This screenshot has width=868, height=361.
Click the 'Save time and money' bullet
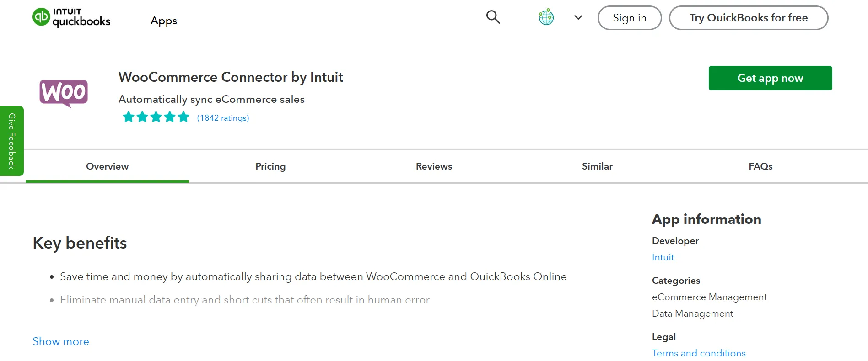(313, 276)
